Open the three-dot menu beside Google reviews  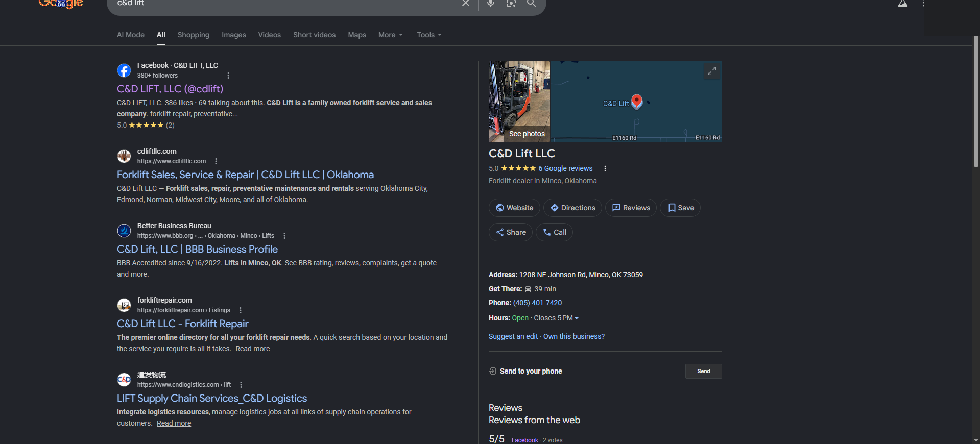point(605,168)
